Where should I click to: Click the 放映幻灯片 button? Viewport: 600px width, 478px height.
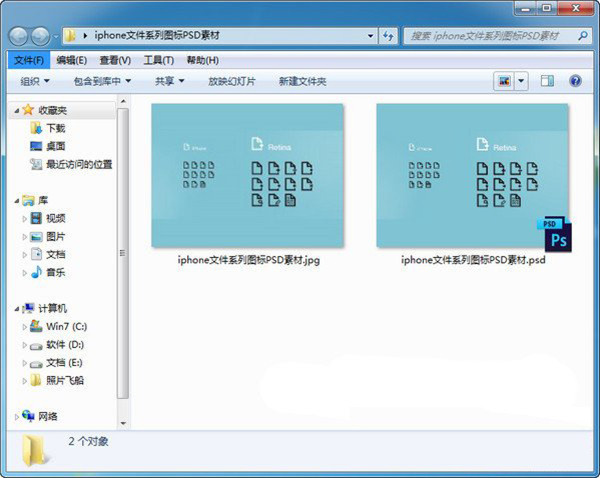point(232,81)
